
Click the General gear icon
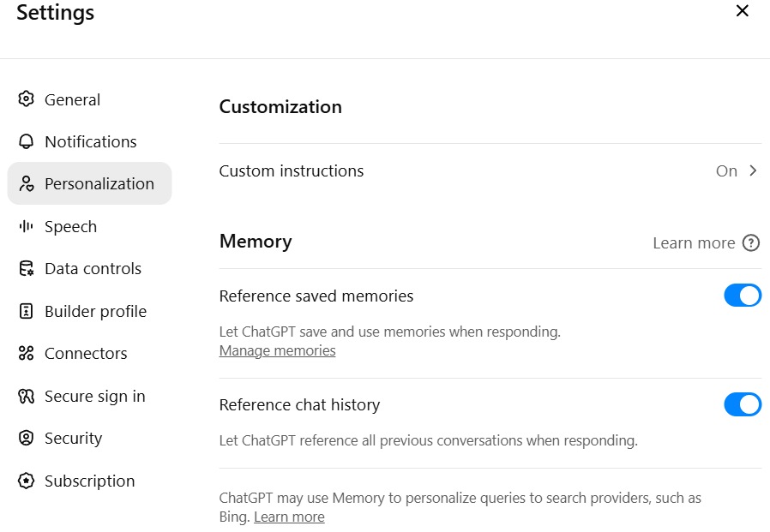27,99
